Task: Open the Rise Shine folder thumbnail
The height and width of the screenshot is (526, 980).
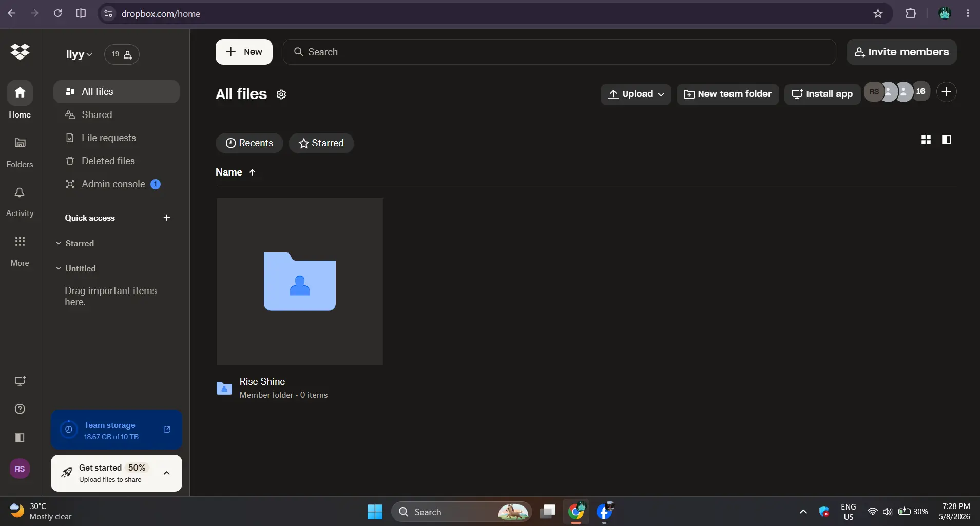Action: click(300, 282)
